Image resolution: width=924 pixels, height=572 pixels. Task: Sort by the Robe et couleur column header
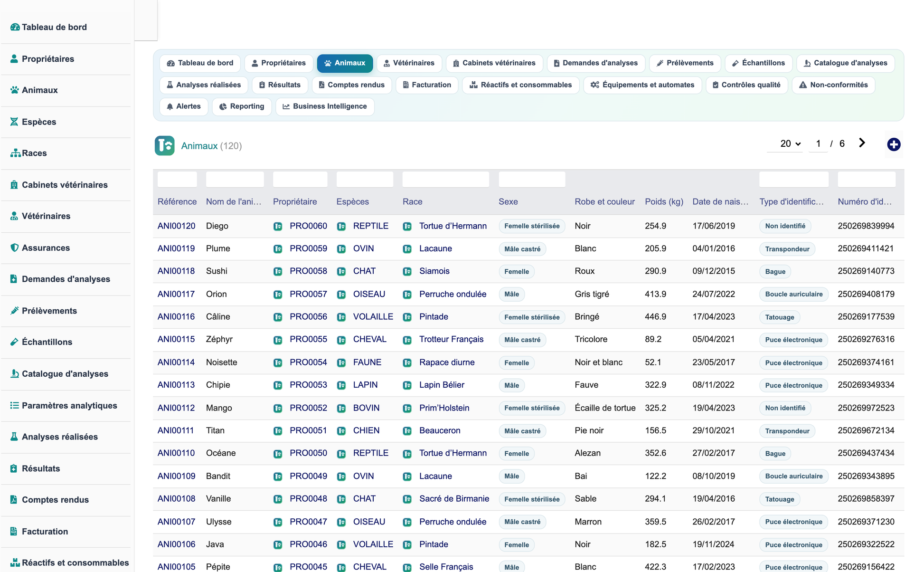tap(604, 202)
